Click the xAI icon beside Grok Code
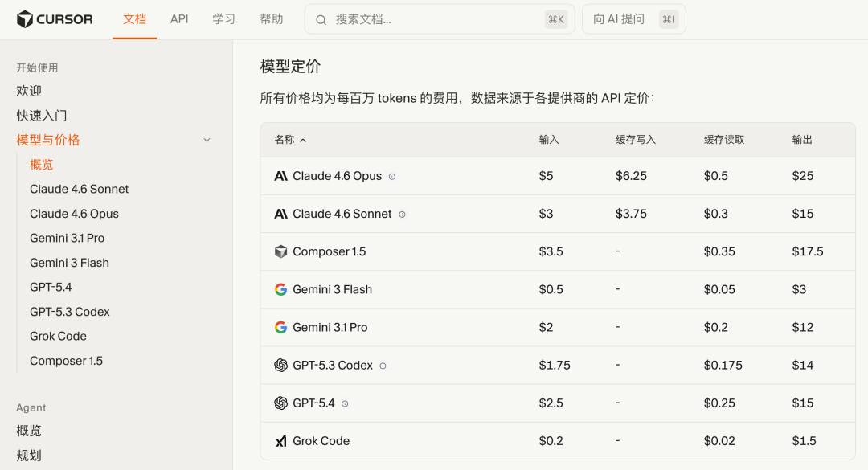The height and width of the screenshot is (470, 868). pos(281,440)
